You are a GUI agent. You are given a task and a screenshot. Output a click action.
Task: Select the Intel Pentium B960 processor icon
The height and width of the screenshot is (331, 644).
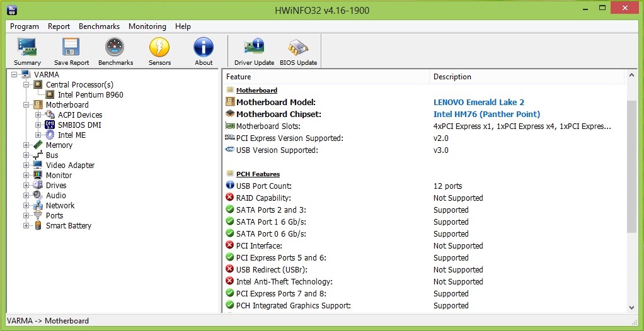tap(50, 95)
